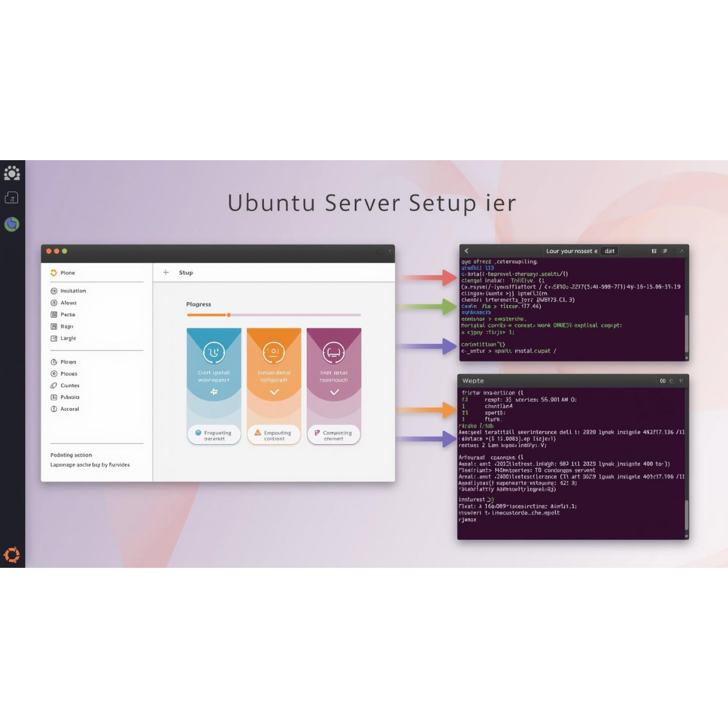The height and width of the screenshot is (728, 728).
Task: Click the list icon in terminal header
Action: tap(664, 251)
